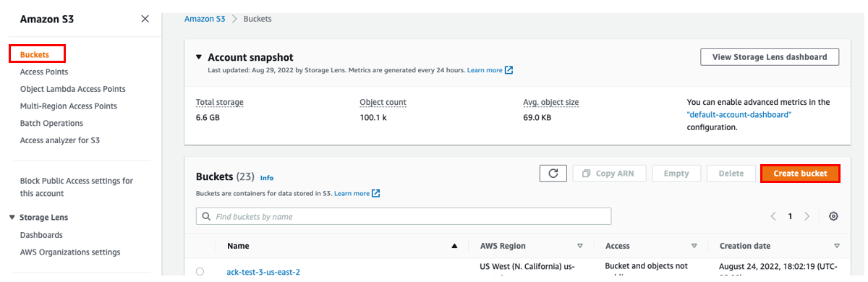
Task: Collapse the Account snapshot section
Action: pos(199,57)
